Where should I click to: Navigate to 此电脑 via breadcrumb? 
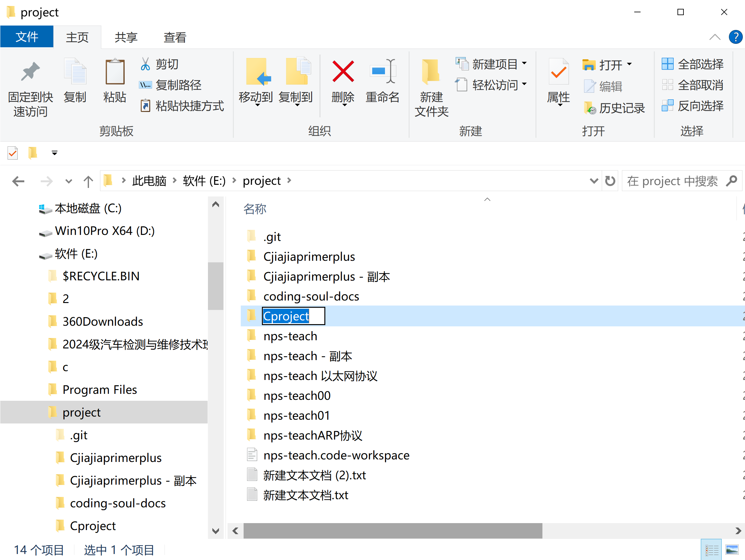coord(149,181)
